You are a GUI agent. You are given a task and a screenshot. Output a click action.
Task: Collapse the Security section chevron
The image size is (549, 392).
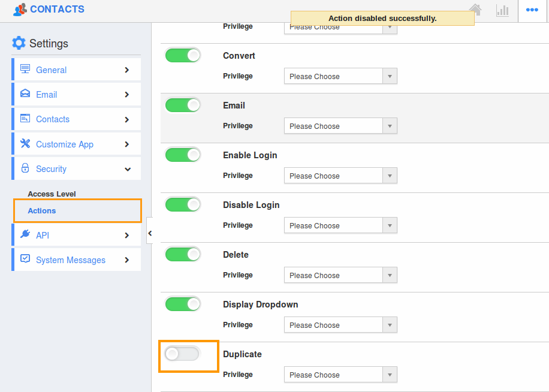pyautogui.click(x=127, y=169)
